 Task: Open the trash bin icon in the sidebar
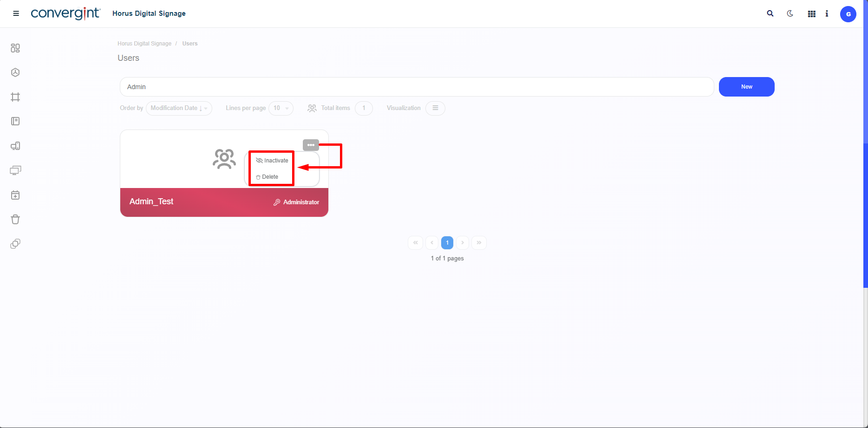pyautogui.click(x=15, y=219)
